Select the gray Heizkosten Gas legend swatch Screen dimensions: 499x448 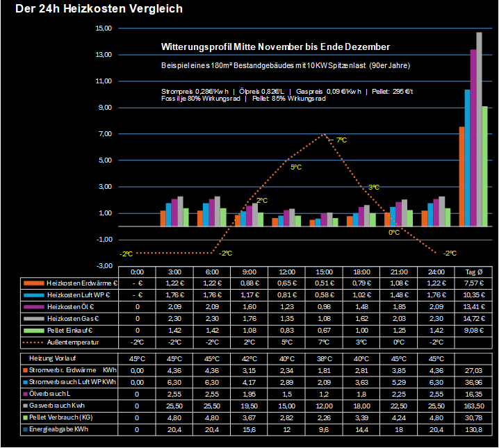pyautogui.click(x=33, y=319)
